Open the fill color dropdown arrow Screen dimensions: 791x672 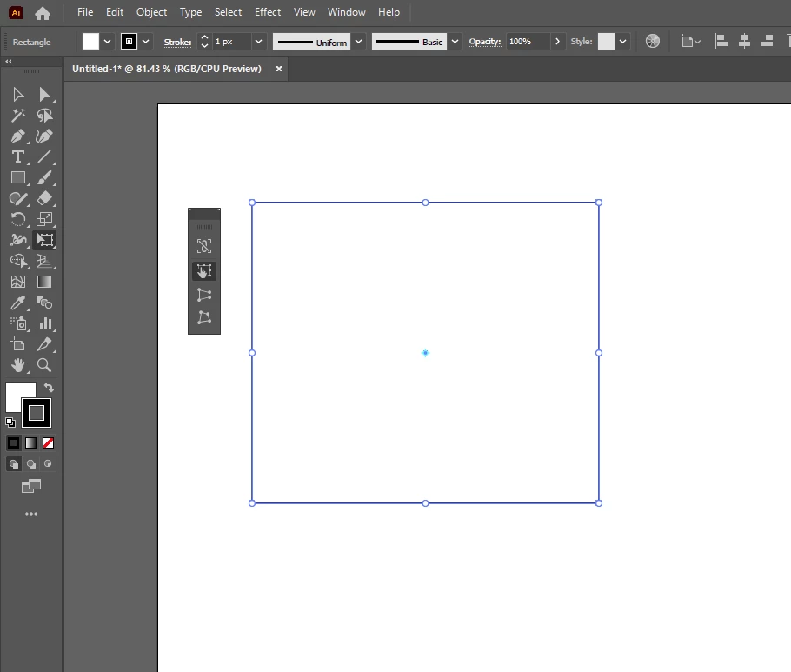coord(107,42)
